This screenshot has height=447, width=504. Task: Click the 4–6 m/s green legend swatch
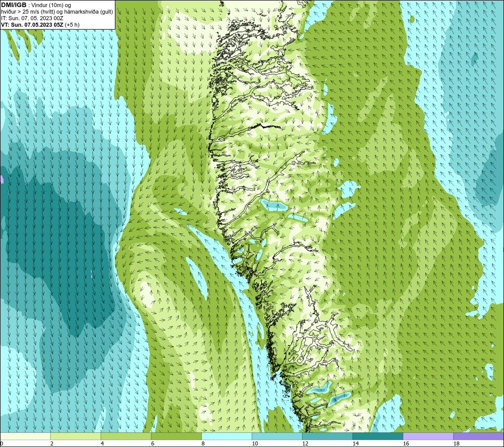[x=126, y=436]
